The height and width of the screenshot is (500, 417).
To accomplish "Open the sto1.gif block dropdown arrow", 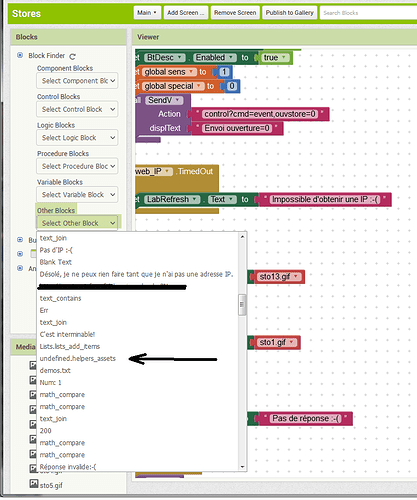I will [x=292, y=342].
